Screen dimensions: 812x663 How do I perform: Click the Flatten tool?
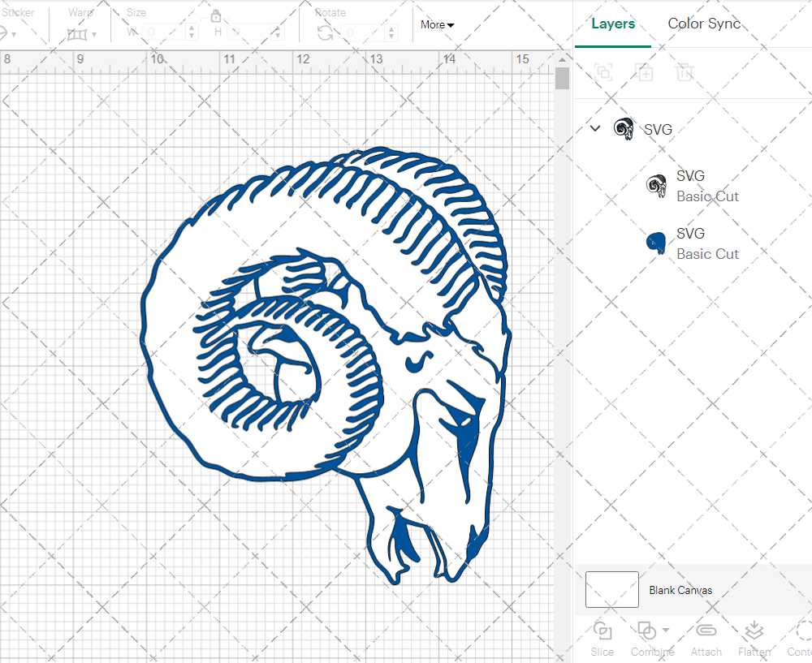click(x=754, y=639)
